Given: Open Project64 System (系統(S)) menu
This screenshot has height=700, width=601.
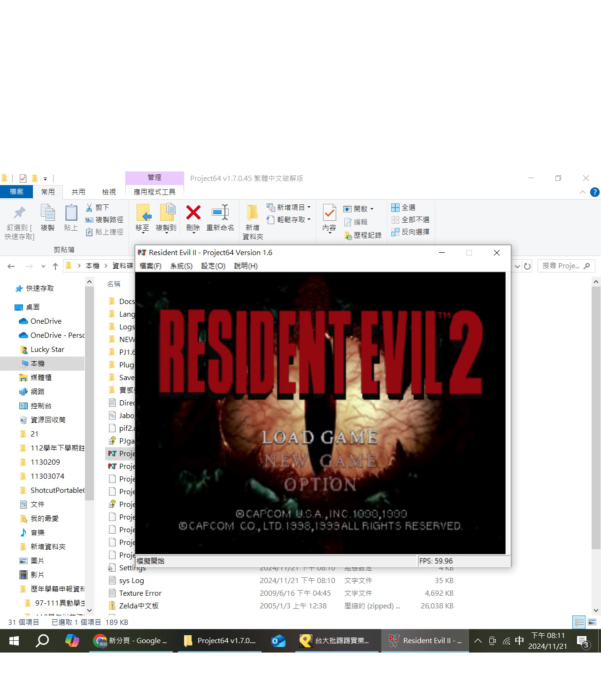Looking at the screenshot, I should [181, 266].
